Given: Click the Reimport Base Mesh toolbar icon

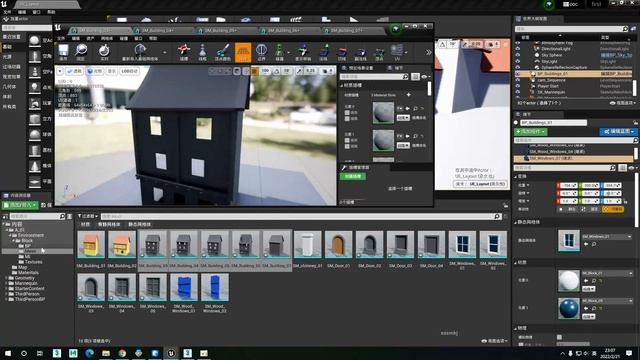Looking at the screenshot, I should pyautogui.click(x=140, y=52).
